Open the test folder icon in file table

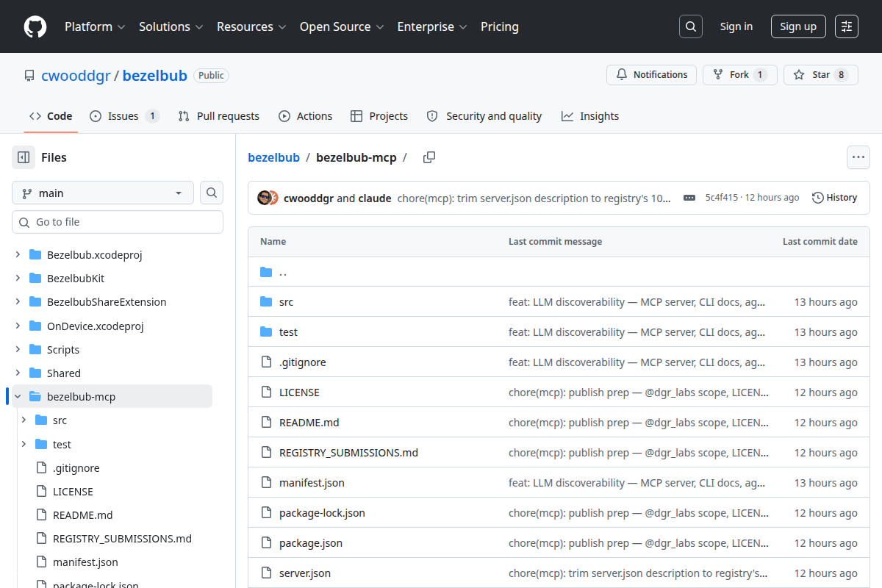click(x=266, y=332)
